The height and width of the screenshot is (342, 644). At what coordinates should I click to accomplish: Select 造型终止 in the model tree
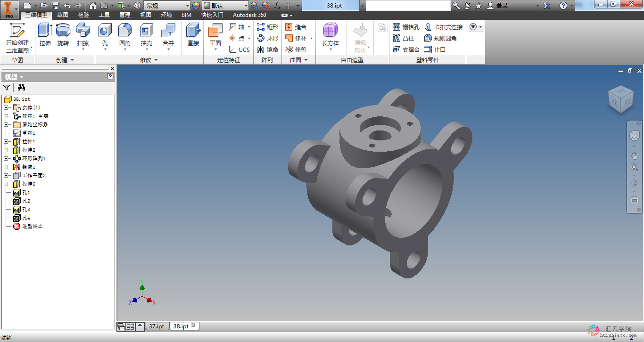(x=28, y=226)
